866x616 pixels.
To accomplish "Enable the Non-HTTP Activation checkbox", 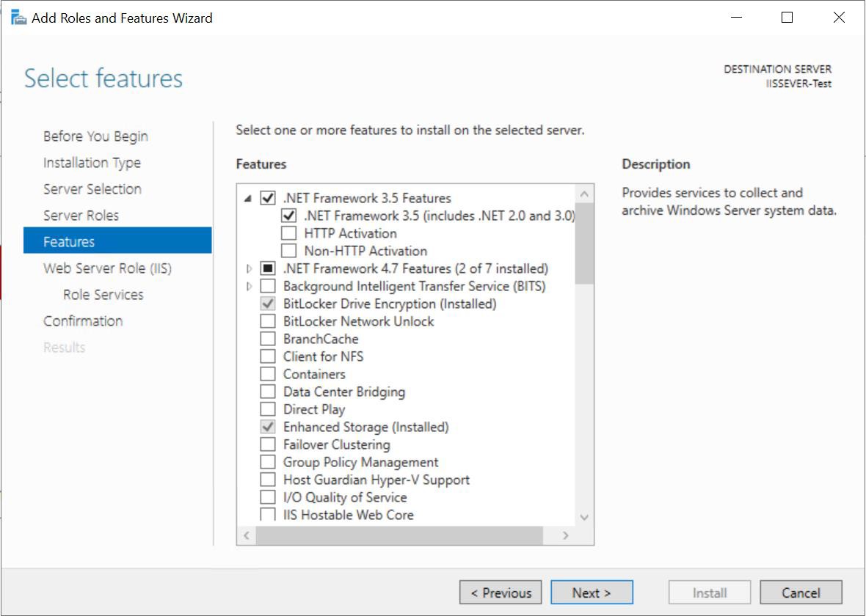I will [289, 251].
